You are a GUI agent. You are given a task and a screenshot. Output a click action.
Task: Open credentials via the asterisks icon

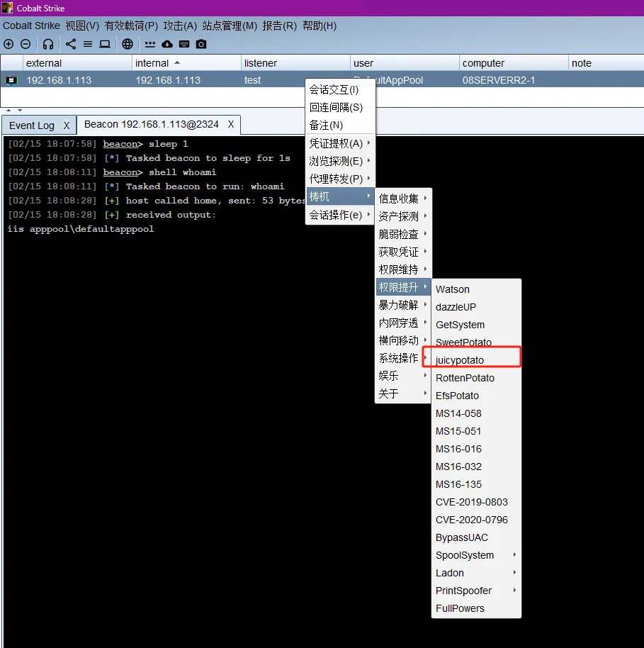point(150,44)
